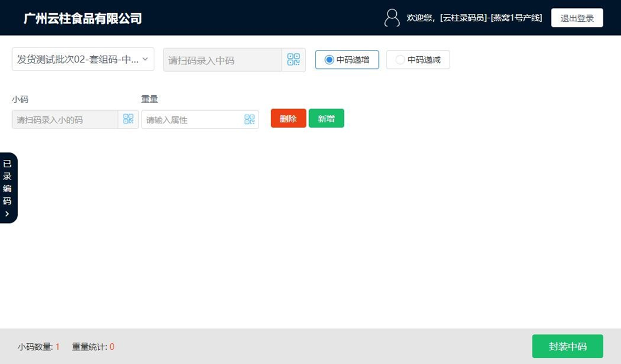Click the dropdown chevron on the batch selector

pos(146,59)
